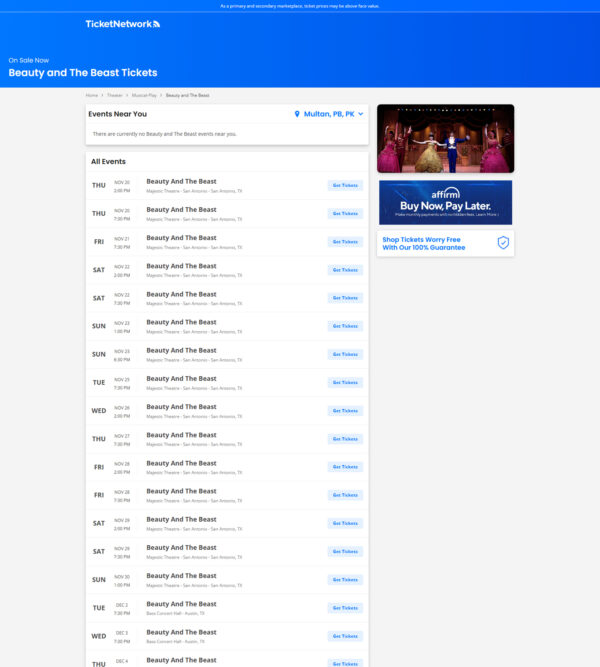Get Tickets for SUN Nov 23 6:30 PM
This screenshot has width=600, height=667.
coord(345,354)
